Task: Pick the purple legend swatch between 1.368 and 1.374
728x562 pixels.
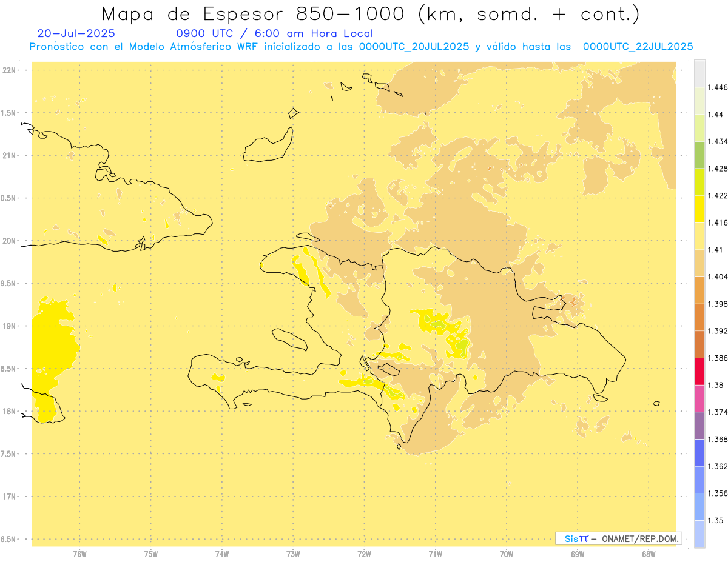Action: click(699, 425)
